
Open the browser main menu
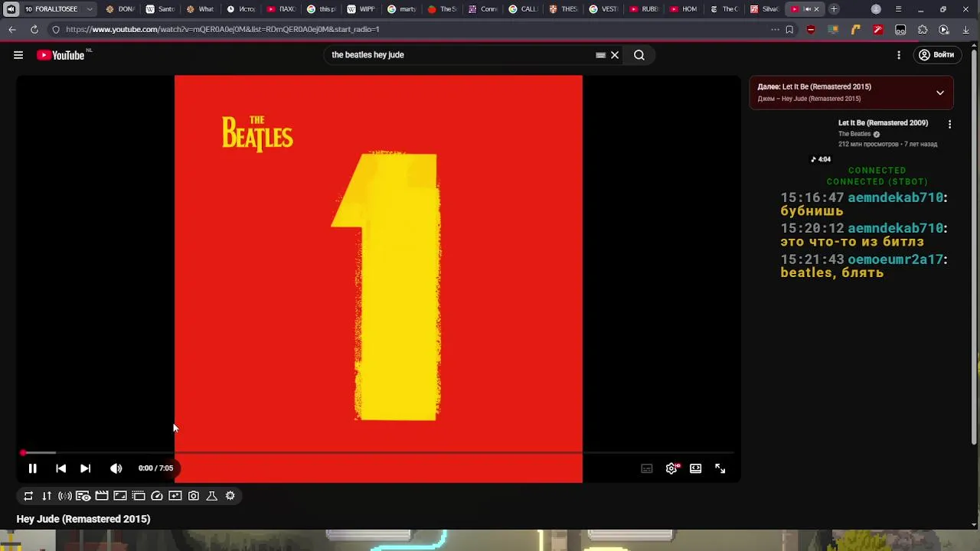click(x=898, y=9)
